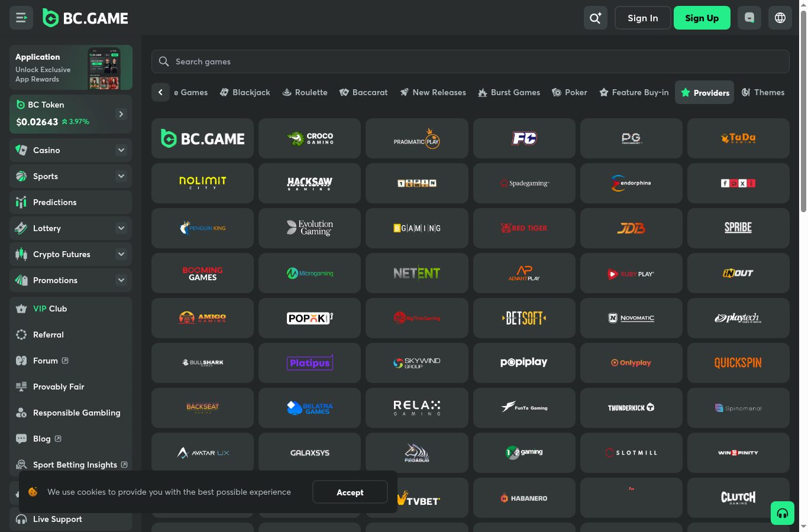Select the PG provider tile
Viewport: 808px width, 532px height.
point(631,138)
